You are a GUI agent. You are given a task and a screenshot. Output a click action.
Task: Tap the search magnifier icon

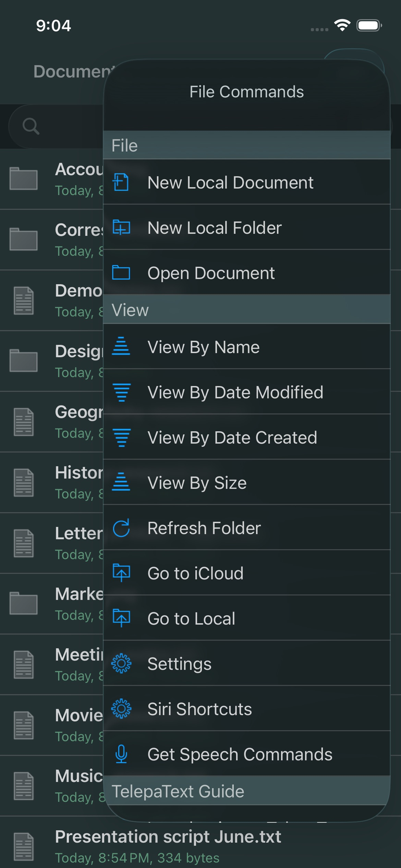[x=31, y=126]
